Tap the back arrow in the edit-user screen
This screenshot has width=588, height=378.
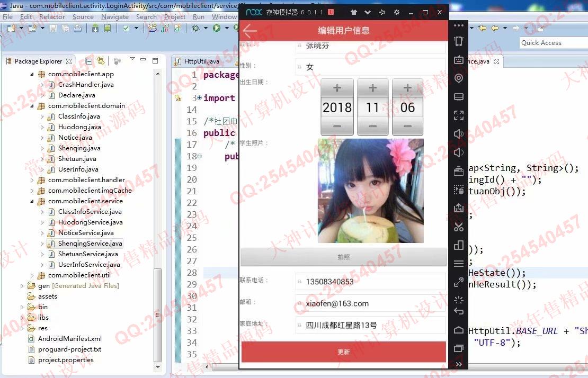click(250, 31)
